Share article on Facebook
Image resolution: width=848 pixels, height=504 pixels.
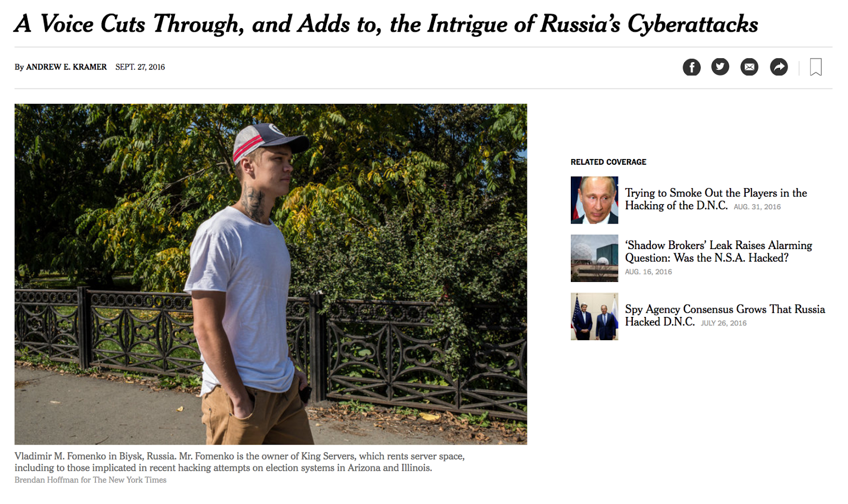click(691, 67)
